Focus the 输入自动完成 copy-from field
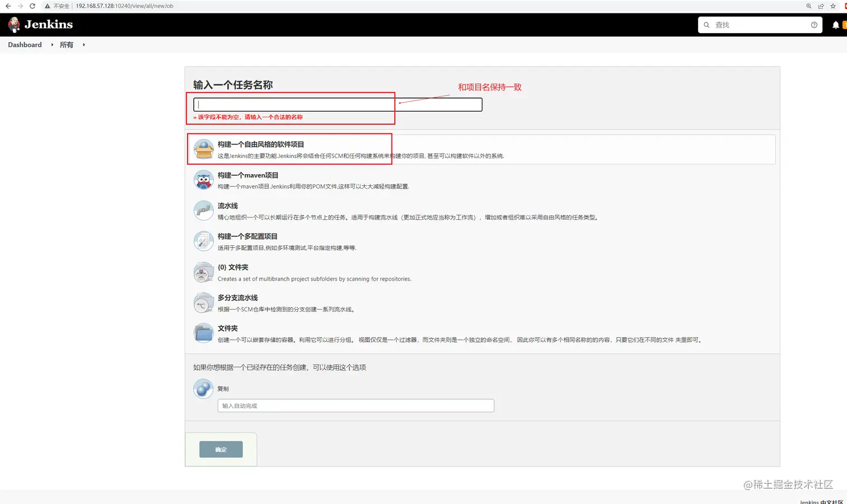This screenshot has width=847, height=504. point(356,405)
